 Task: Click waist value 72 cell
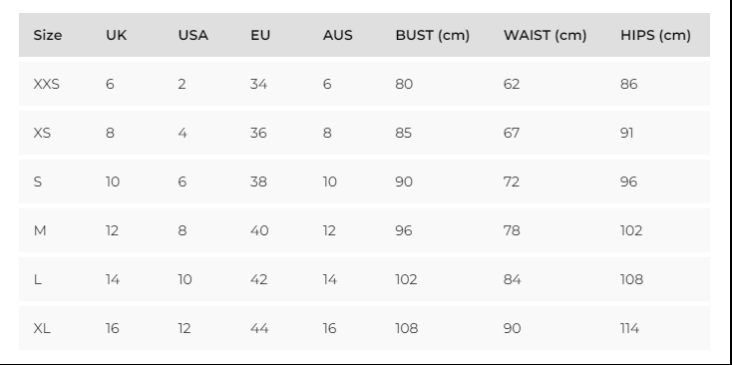[512, 182]
